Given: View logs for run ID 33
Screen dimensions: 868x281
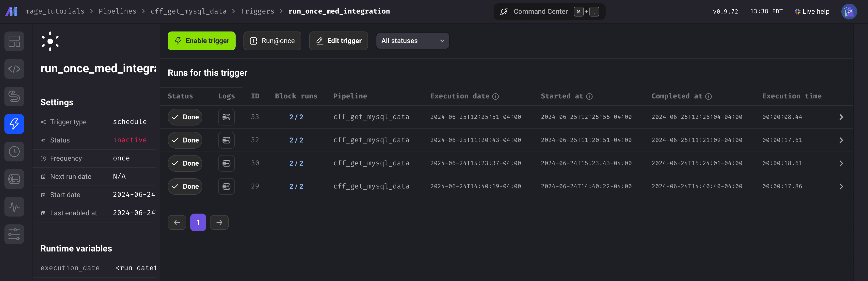Looking at the screenshot, I should pos(226,117).
